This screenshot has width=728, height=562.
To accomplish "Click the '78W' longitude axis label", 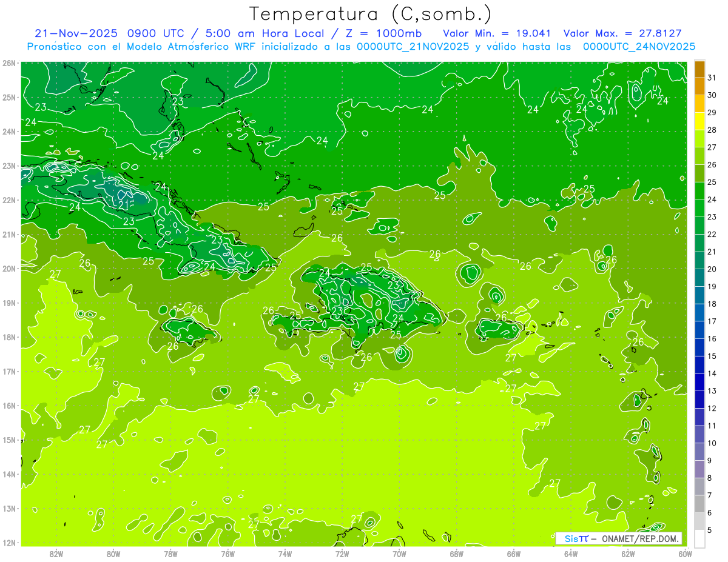I will click(170, 554).
